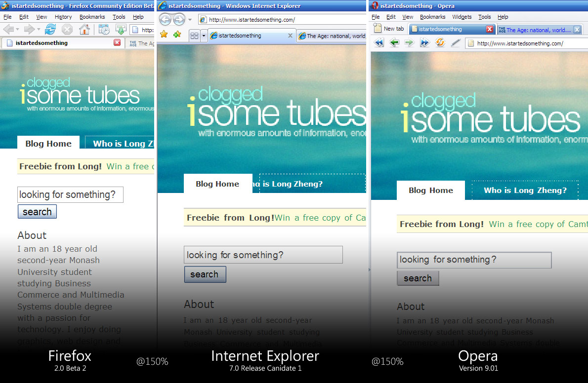Click the Opera wand icon
Screen dimensions: 588x383
pos(456,43)
